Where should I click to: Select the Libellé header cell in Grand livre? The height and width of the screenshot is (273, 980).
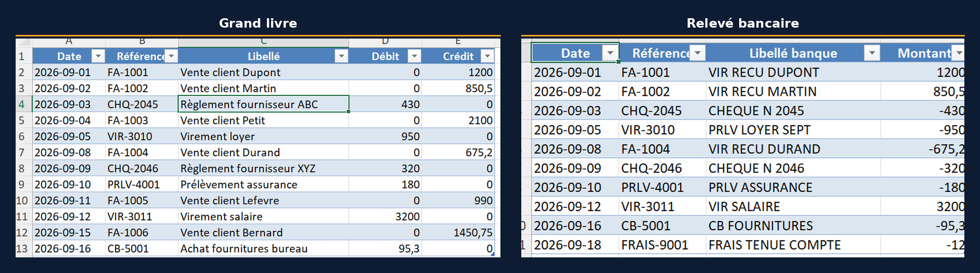(263, 56)
